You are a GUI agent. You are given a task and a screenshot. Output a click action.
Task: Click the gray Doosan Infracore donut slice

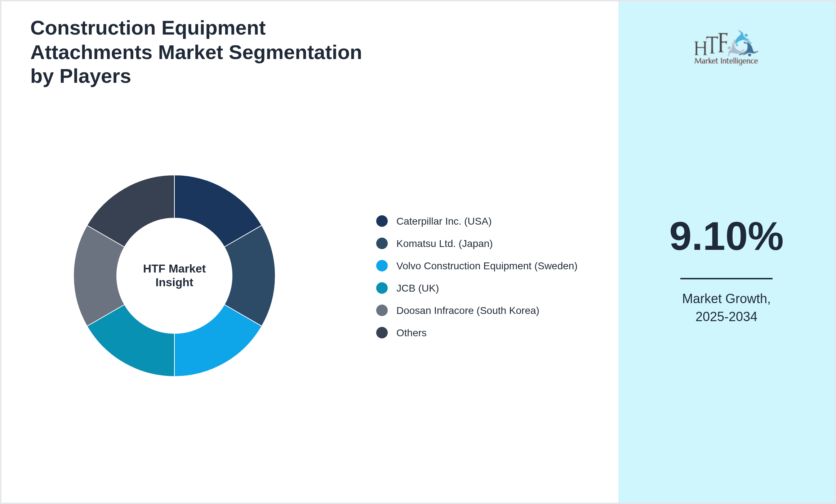coord(96,276)
